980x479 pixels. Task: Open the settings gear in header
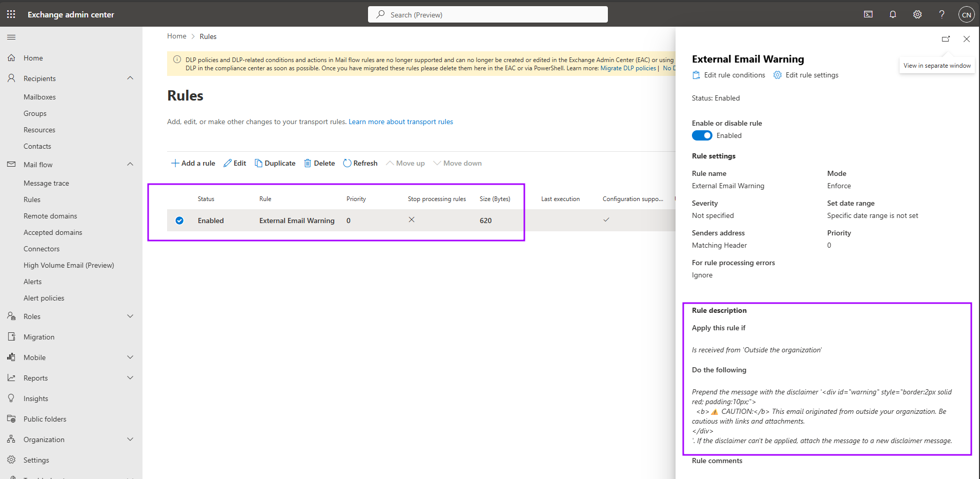917,14
